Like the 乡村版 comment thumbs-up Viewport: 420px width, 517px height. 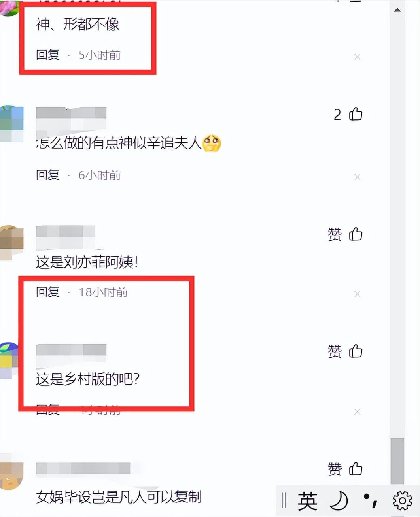click(x=356, y=351)
